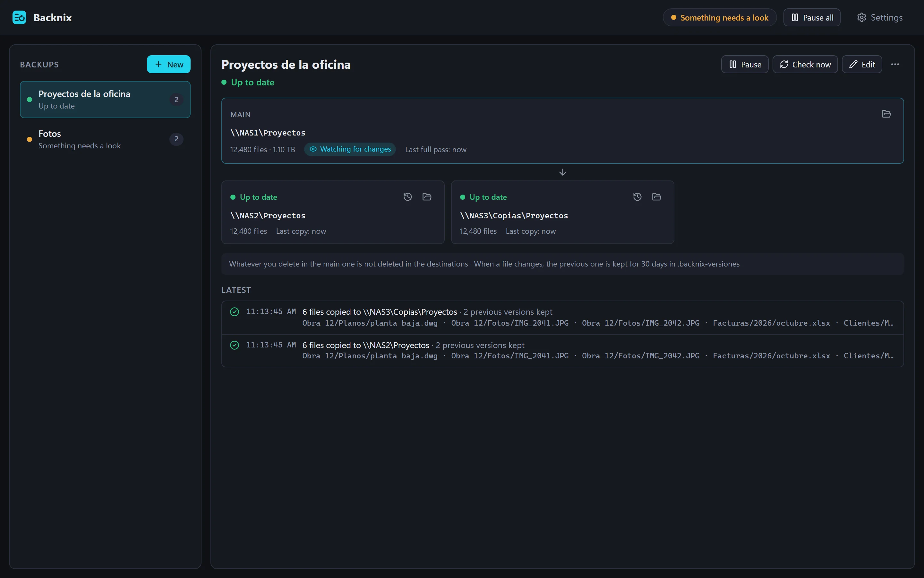Open the folder of the MAIN source \\NAS1\Proyectos

tap(886, 114)
